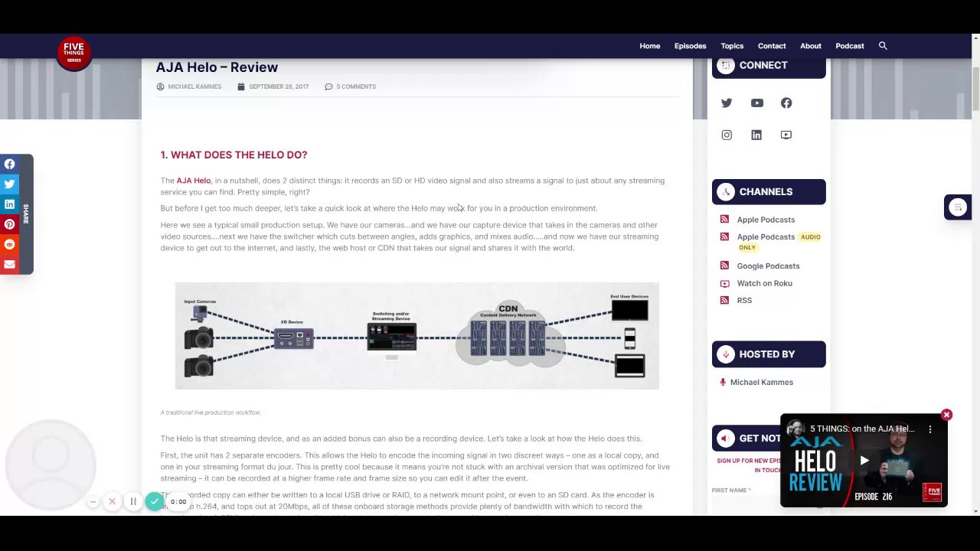The height and width of the screenshot is (551, 980).
Task: Click the 'What does the Helo do?' heading
Action: (234, 155)
